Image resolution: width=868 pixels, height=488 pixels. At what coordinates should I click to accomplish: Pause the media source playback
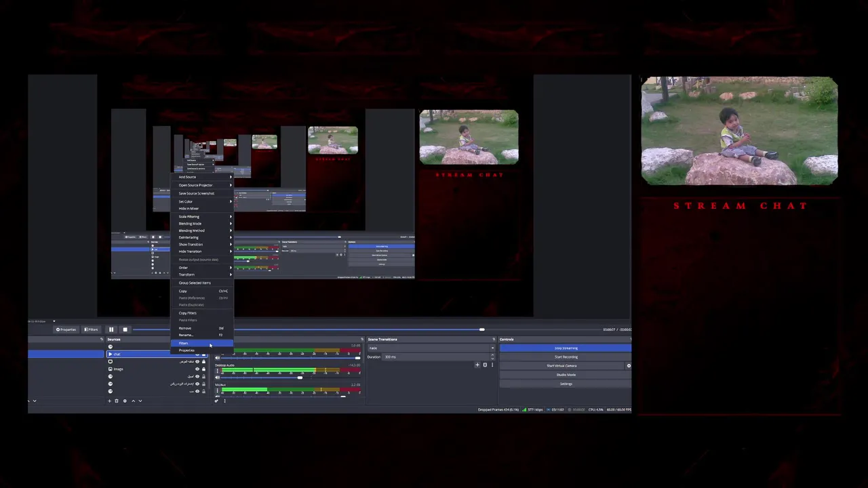111,329
